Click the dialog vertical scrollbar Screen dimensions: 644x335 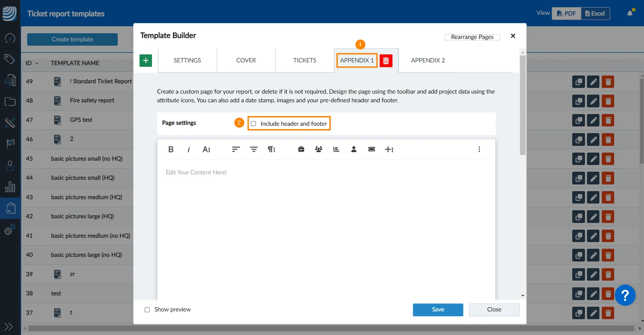point(522,105)
